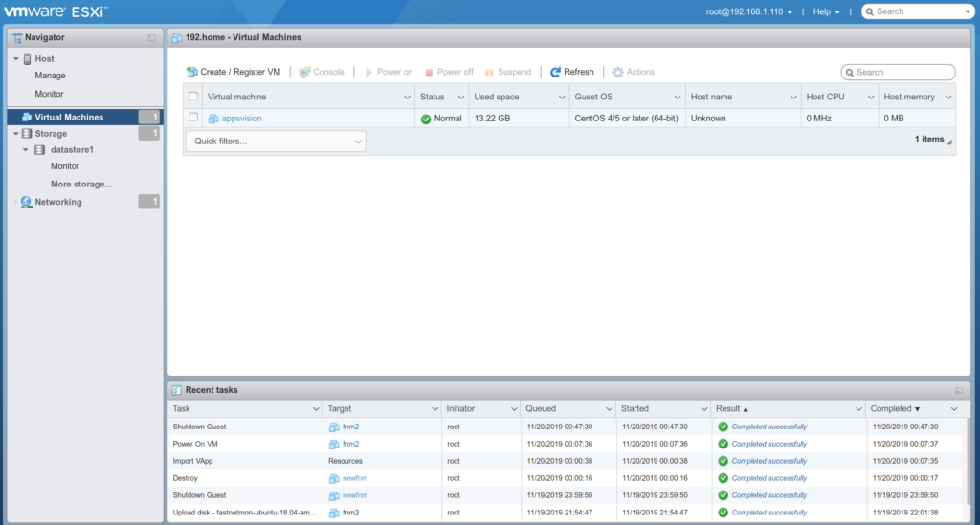Open newfnm target in 23:59:50 Shutdown Guest row

coord(355,495)
